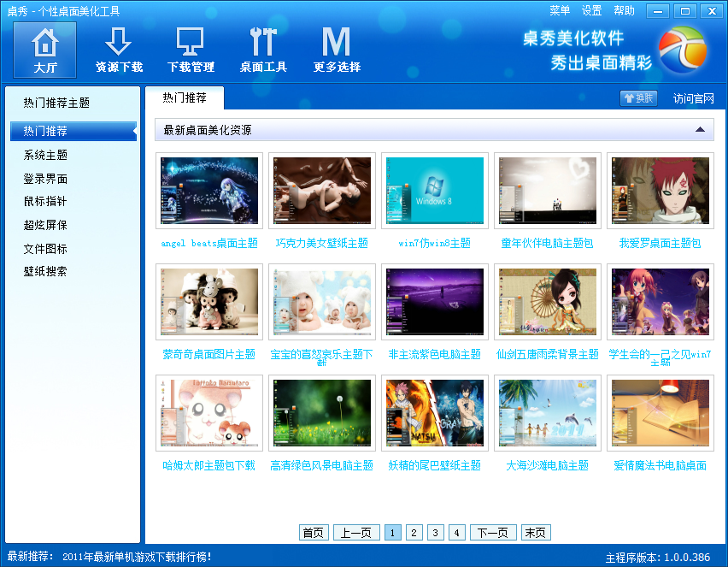Open the angel beats 桌面主题 thumbnail
Viewport: 728px width, 567px height.
[209, 189]
